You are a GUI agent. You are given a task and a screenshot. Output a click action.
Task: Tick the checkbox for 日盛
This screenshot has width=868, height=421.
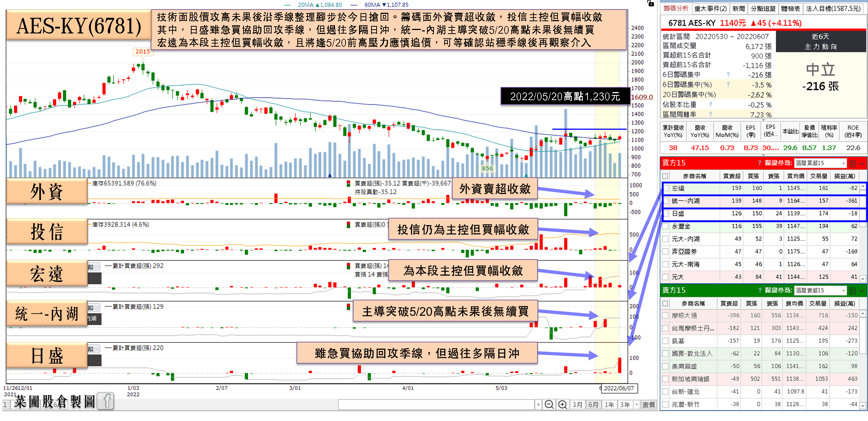(x=665, y=213)
